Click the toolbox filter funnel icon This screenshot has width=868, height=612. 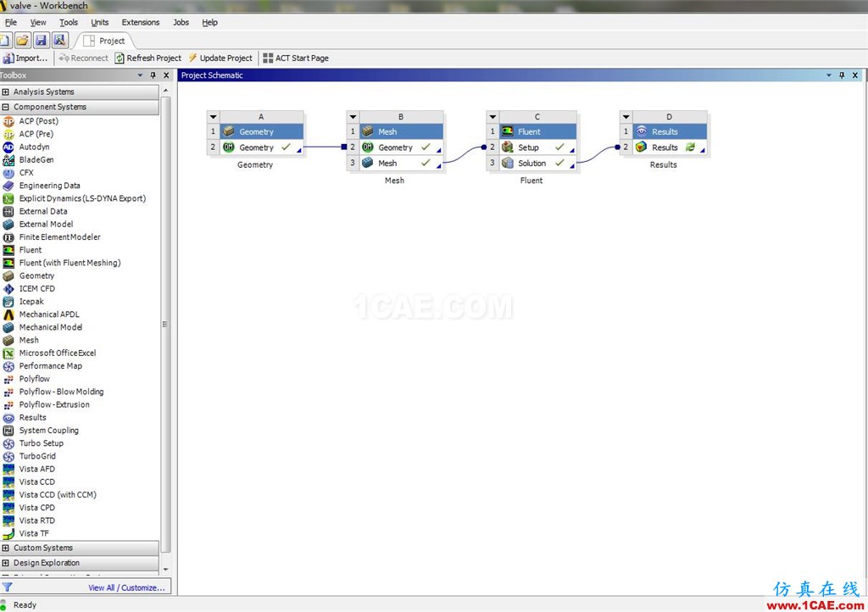click(x=7, y=587)
